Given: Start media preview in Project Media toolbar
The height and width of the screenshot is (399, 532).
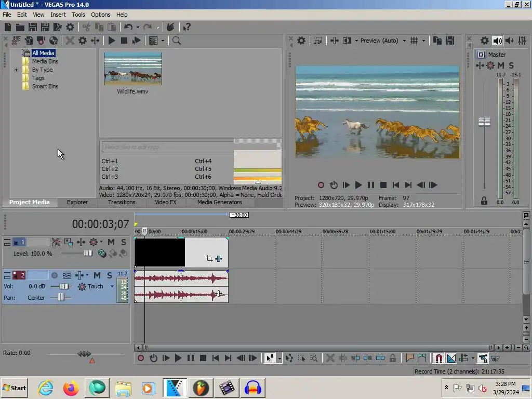Looking at the screenshot, I should (x=112, y=41).
